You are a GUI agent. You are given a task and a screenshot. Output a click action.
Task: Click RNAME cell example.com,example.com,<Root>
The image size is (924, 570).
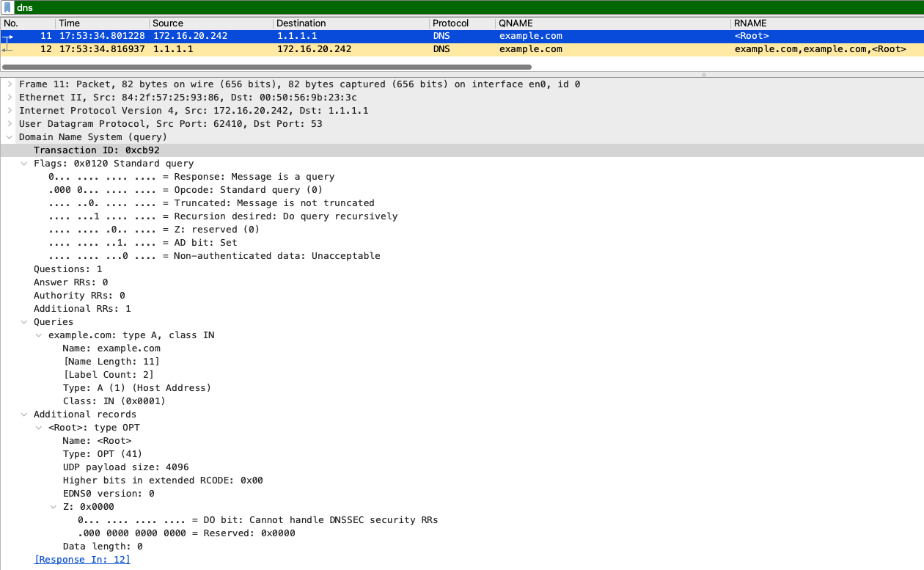pyautogui.click(x=820, y=49)
